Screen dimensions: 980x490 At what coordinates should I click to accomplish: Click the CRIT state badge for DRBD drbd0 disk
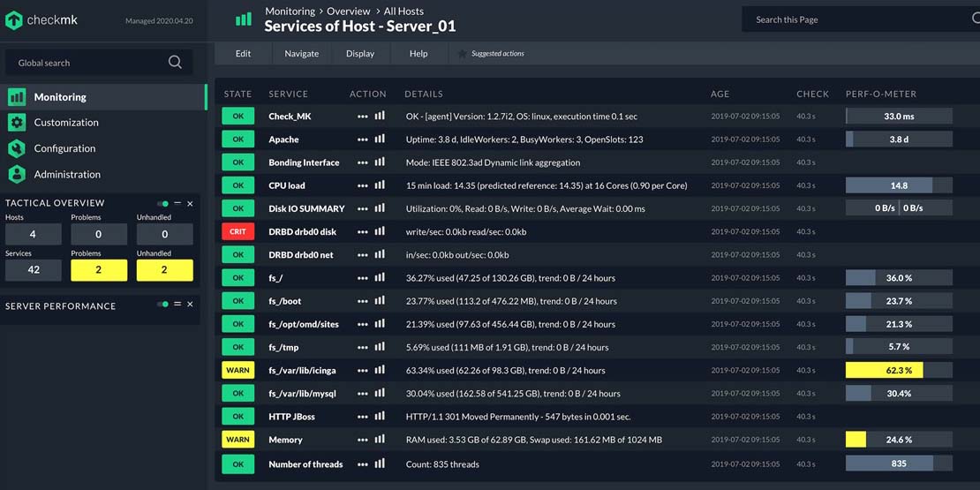tap(238, 231)
